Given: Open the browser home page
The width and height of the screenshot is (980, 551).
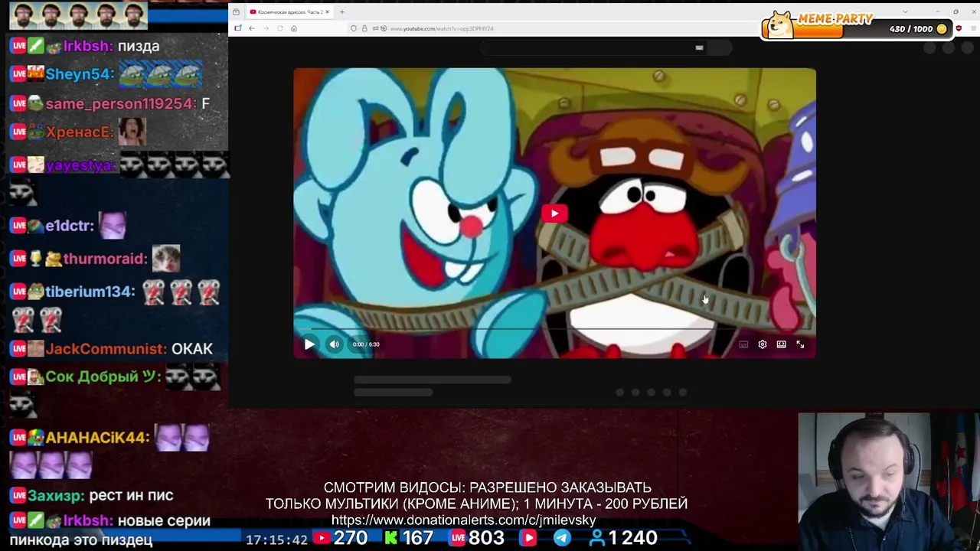Looking at the screenshot, I should (294, 28).
